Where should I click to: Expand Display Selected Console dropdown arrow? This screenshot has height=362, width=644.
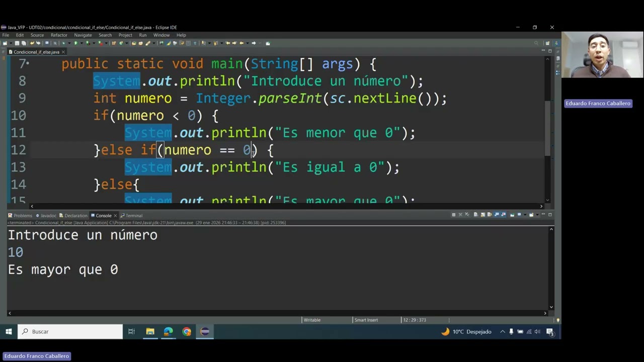(525, 215)
